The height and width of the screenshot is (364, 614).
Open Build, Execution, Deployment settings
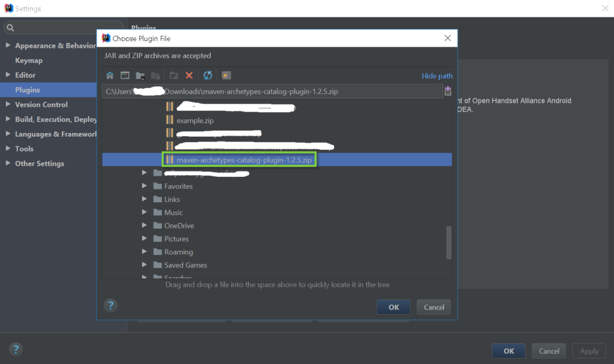(x=56, y=119)
